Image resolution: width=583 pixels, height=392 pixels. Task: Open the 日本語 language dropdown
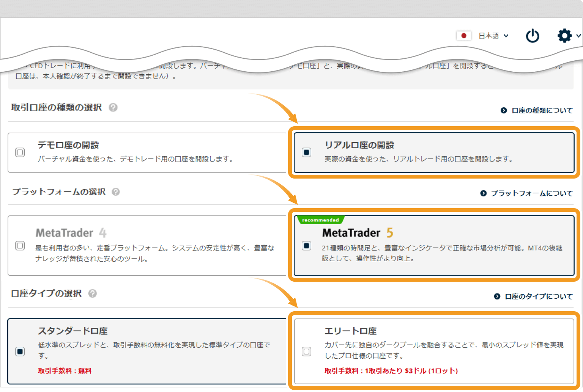coord(493,36)
